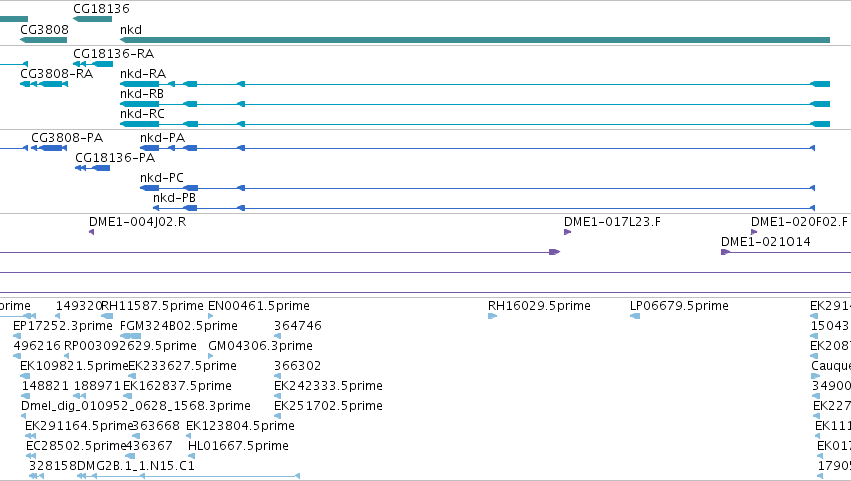Image resolution: width=851 pixels, height=481 pixels.
Task: Click the 436367 EST label
Action: [x=149, y=446]
